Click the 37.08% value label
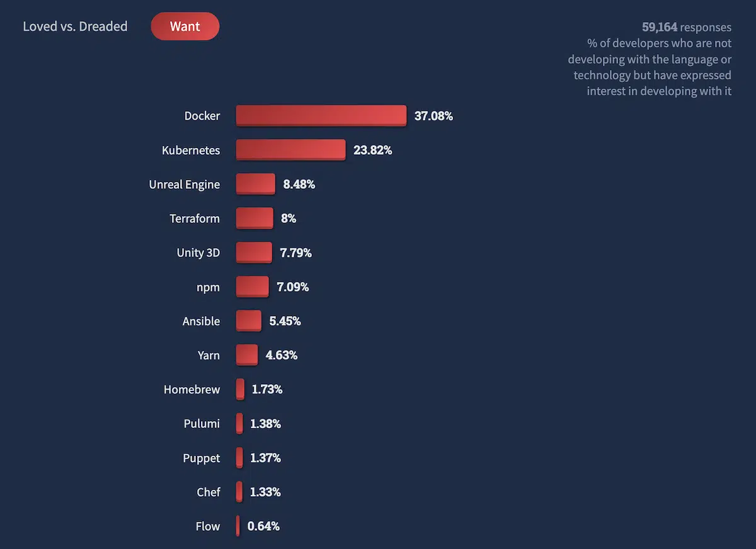Viewport: 756px width, 549px height. coord(433,116)
